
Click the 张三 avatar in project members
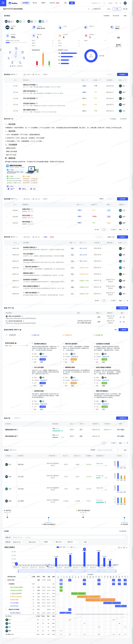coord(17,22)
